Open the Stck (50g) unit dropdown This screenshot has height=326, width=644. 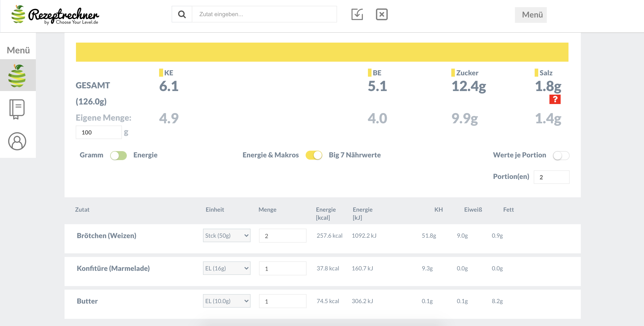click(x=227, y=235)
